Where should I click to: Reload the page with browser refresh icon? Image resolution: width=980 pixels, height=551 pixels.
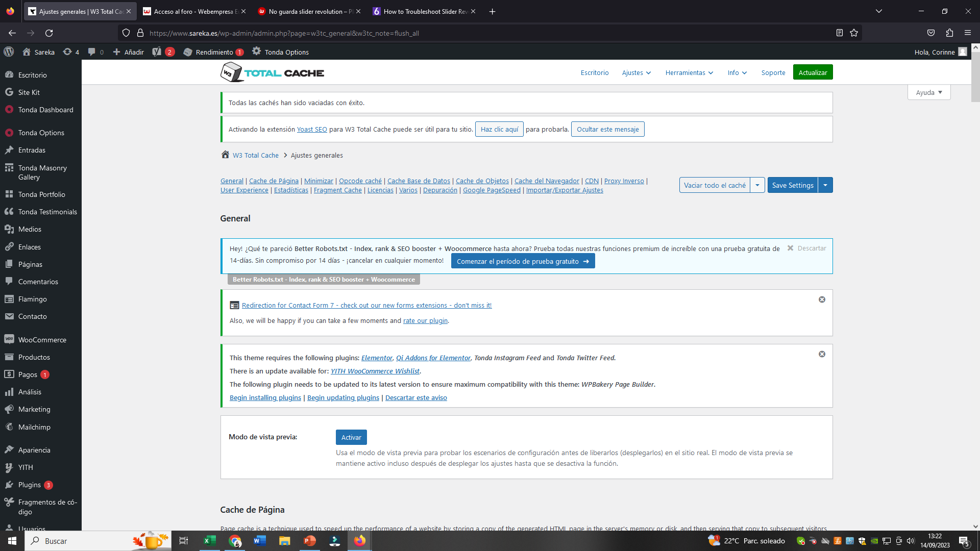click(x=49, y=33)
